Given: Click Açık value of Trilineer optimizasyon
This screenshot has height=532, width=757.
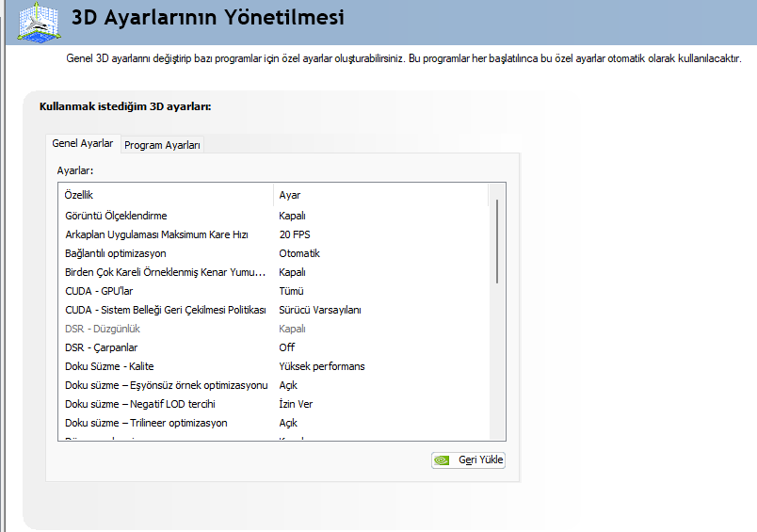Looking at the screenshot, I should (288, 423).
